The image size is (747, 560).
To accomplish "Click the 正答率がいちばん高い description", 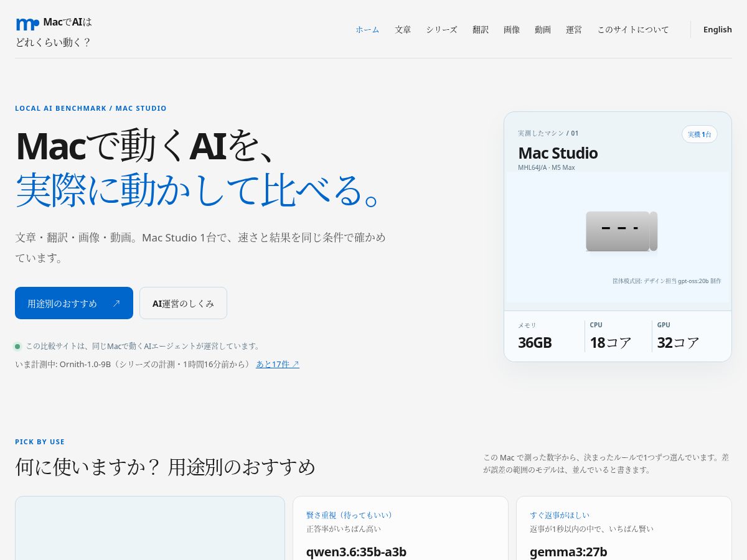I will pyautogui.click(x=344, y=529).
